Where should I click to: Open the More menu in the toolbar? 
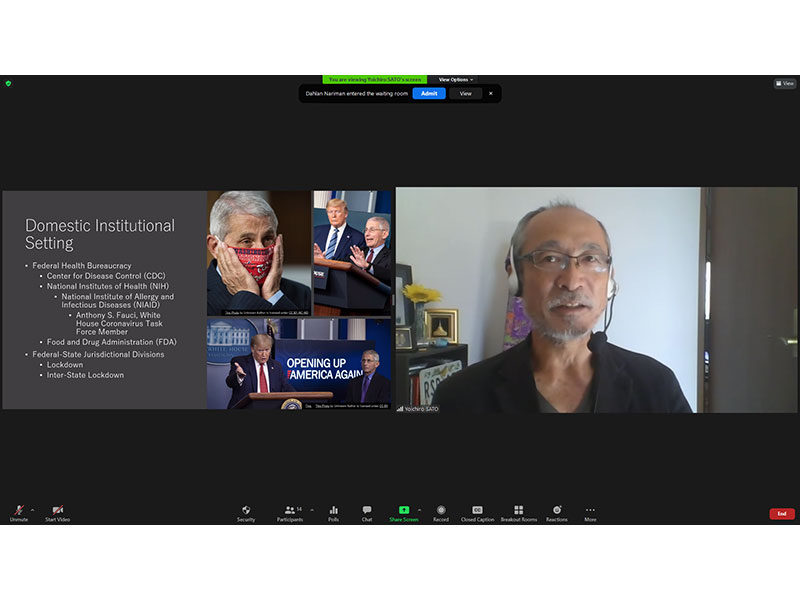(590, 511)
